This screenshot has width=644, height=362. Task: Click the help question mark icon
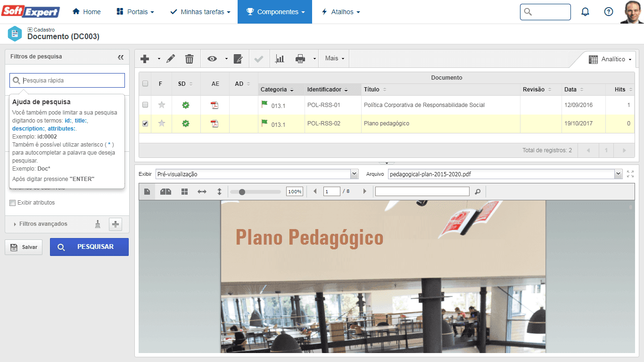point(609,12)
